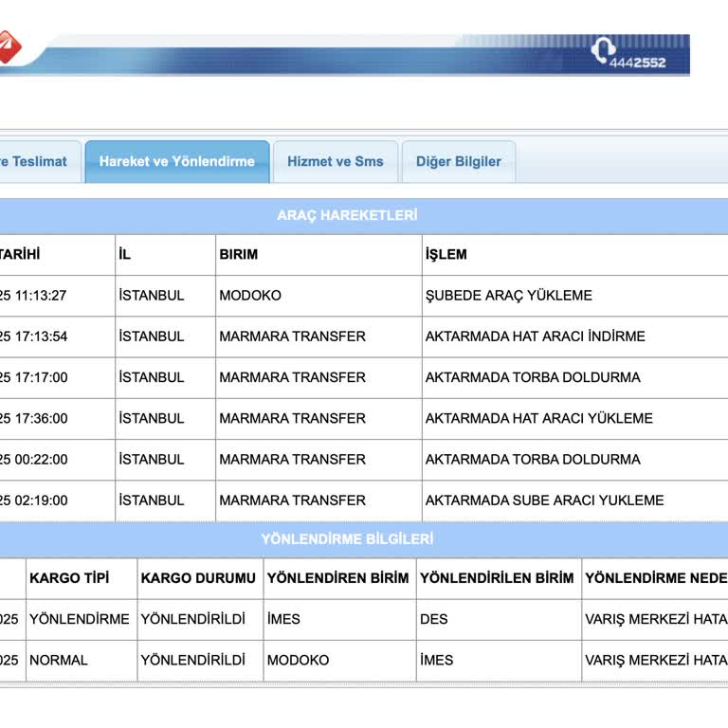The image size is (728, 728).
Task: Click the AKTARMADA SUBE ARACI YUKLEME cell
Action: pos(544,500)
